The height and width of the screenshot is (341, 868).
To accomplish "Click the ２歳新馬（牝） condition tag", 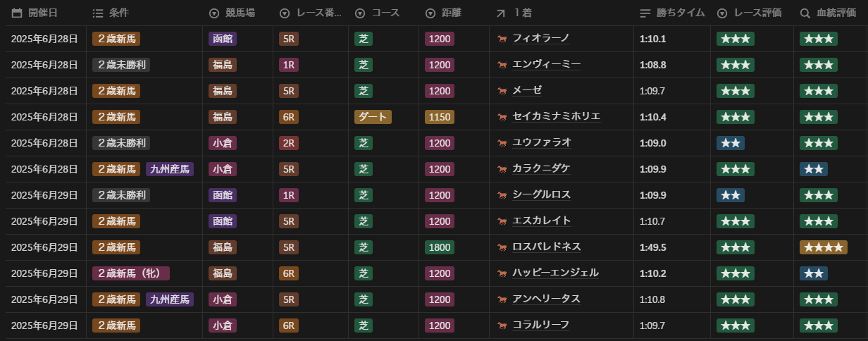I will tap(131, 273).
